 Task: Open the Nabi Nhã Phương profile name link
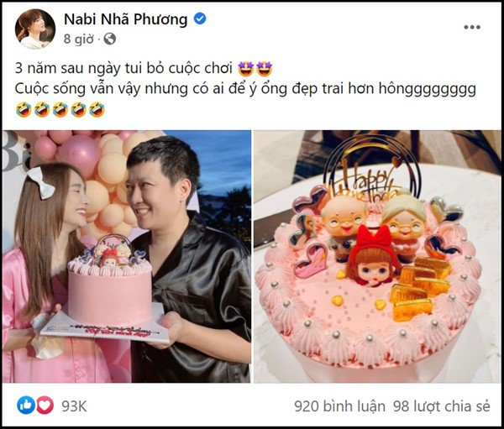click(125, 19)
